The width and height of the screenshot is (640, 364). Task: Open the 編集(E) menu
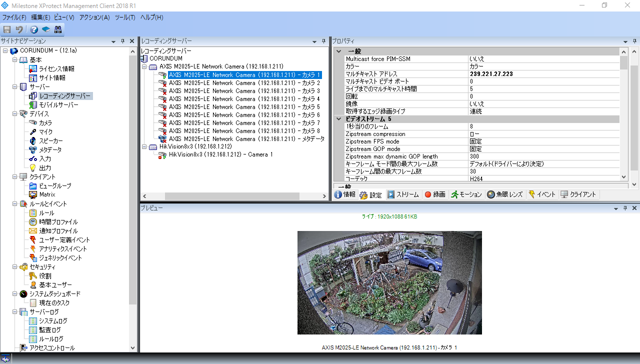click(40, 17)
